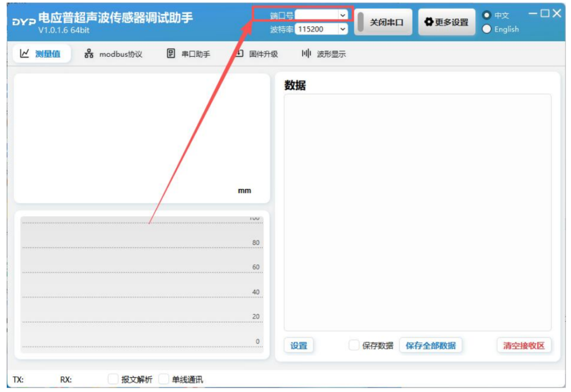Click the 设置 button under data panel

[x=299, y=346]
